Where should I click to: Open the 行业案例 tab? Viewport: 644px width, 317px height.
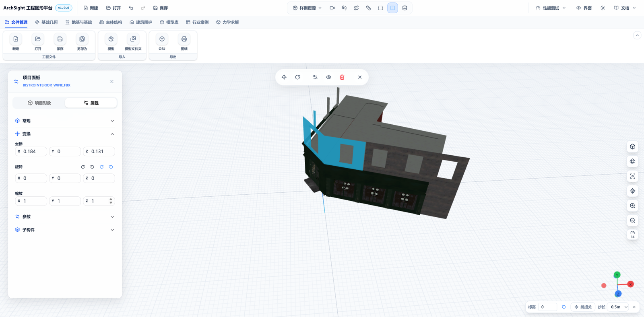(197, 23)
